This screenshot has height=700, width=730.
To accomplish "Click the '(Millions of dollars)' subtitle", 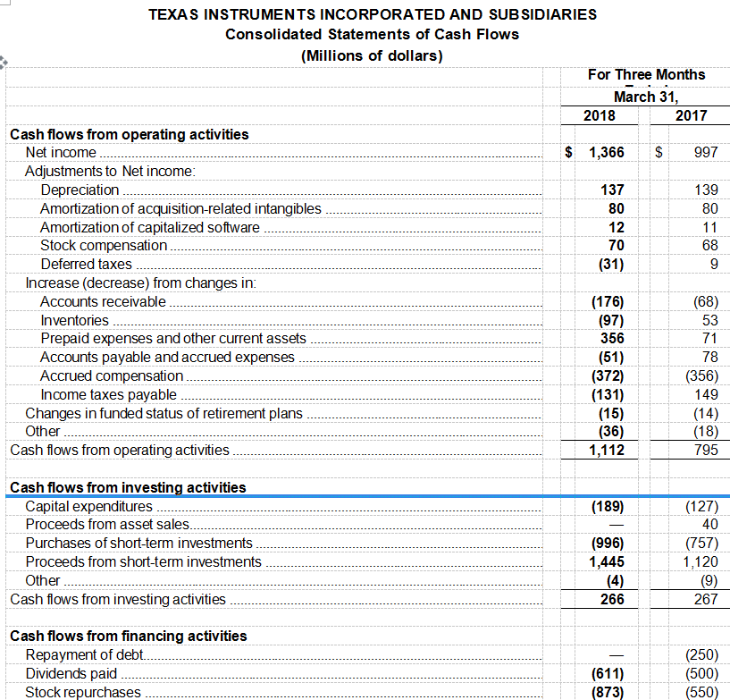I will [372, 56].
